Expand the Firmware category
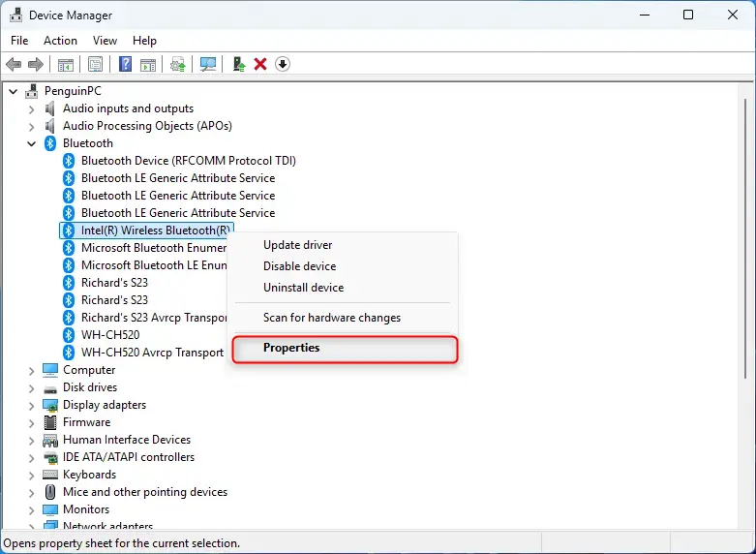The width and height of the screenshot is (756, 554). click(x=31, y=423)
